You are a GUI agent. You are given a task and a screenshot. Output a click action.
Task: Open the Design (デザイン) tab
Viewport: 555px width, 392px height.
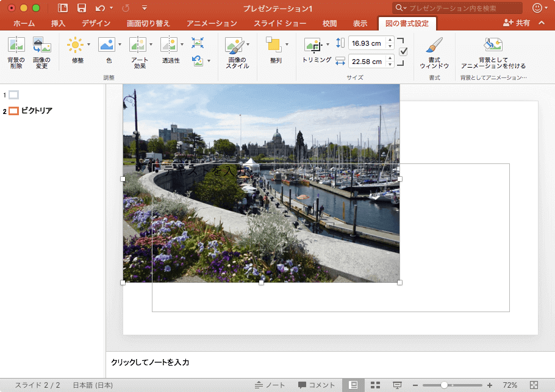(x=96, y=23)
